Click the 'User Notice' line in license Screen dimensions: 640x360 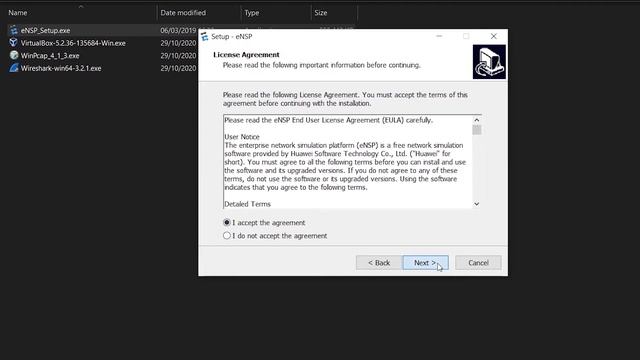pos(242,137)
